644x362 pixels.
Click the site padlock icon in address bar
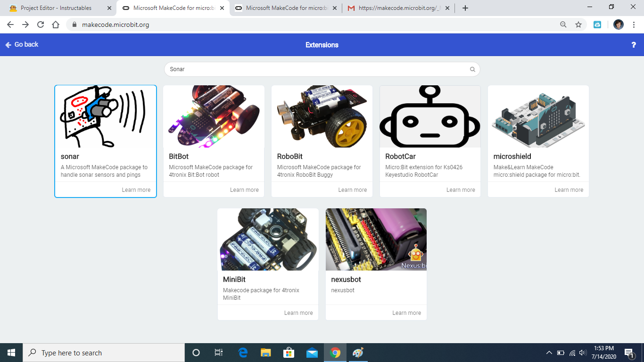(74, 25)
